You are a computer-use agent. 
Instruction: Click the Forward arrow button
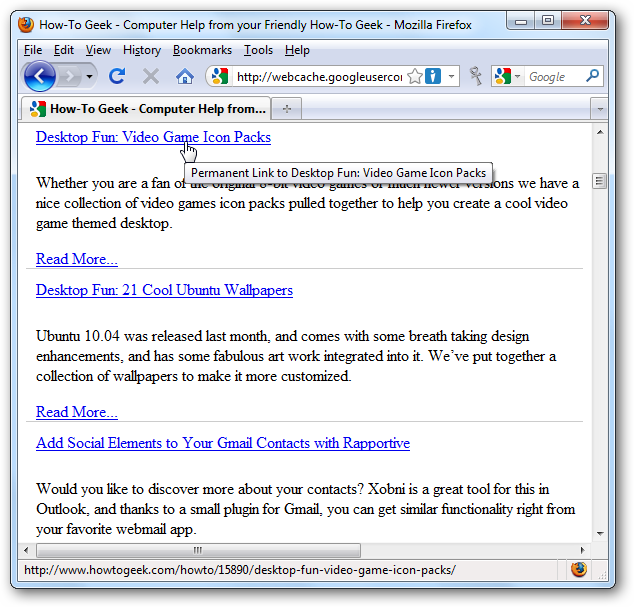pyautogui.click(x=70, y=76)
